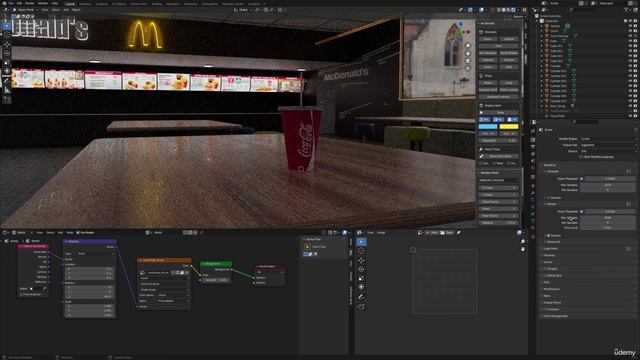Toggle render Denoise checkbox

pos(548,236)
